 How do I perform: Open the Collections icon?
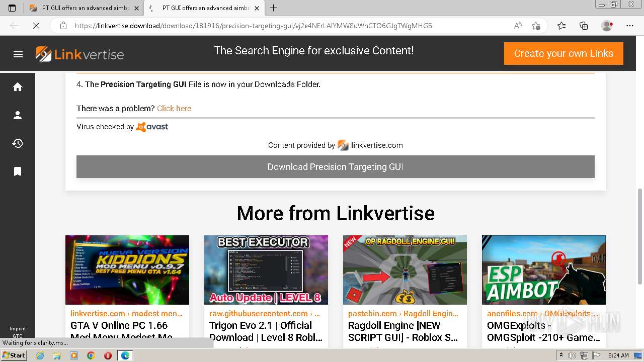[x=584, y=26]
